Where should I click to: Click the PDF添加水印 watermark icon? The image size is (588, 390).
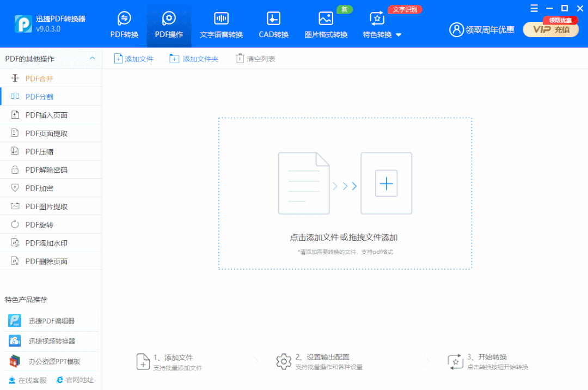point(15,242)
